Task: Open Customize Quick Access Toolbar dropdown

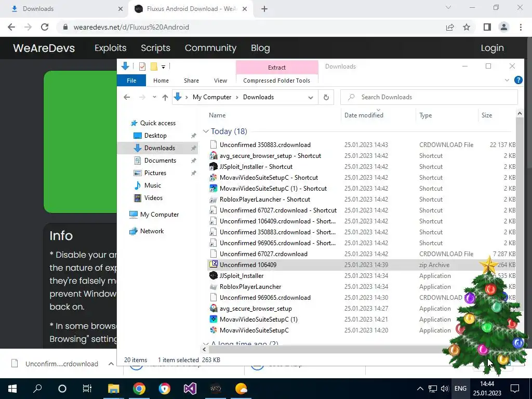Action: 163,67
